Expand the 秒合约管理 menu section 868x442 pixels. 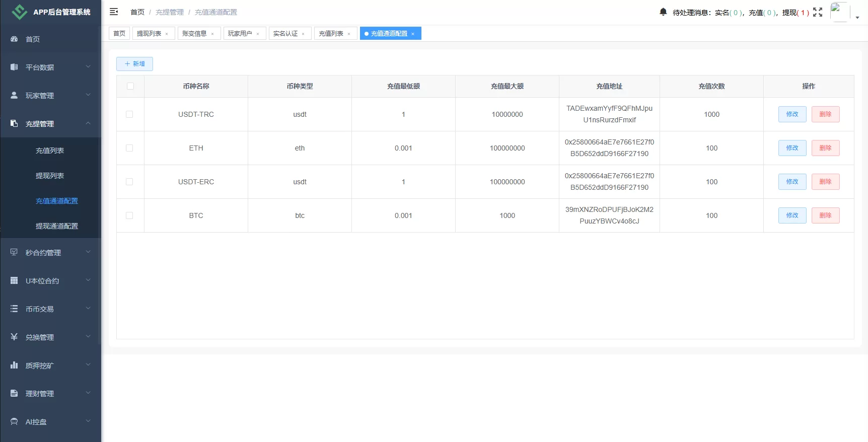(x=50, y=252)
